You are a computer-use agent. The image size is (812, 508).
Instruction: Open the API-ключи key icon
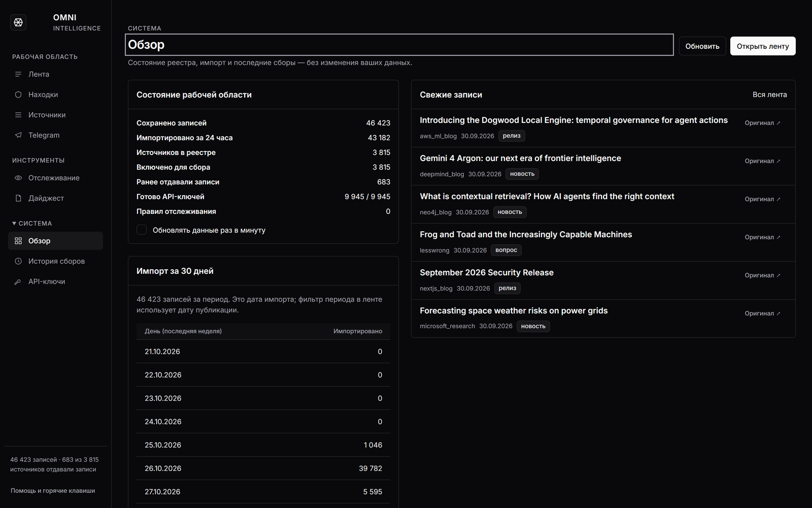pyautogui.click(x=18, y=281)
